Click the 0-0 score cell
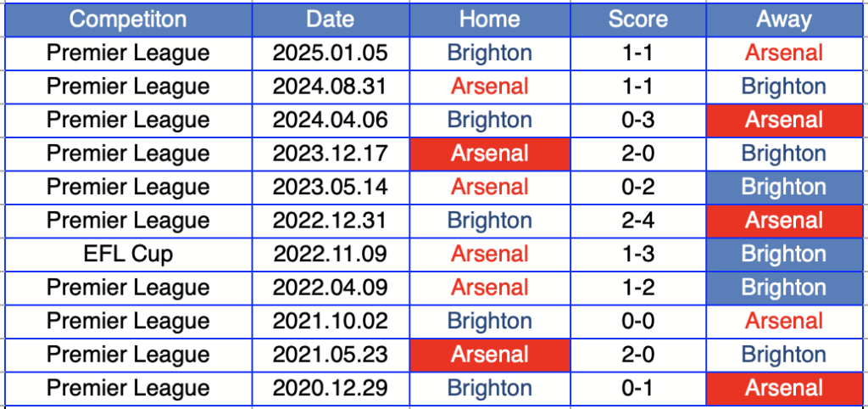The image size is (868, 409). [x=637, y=321]
